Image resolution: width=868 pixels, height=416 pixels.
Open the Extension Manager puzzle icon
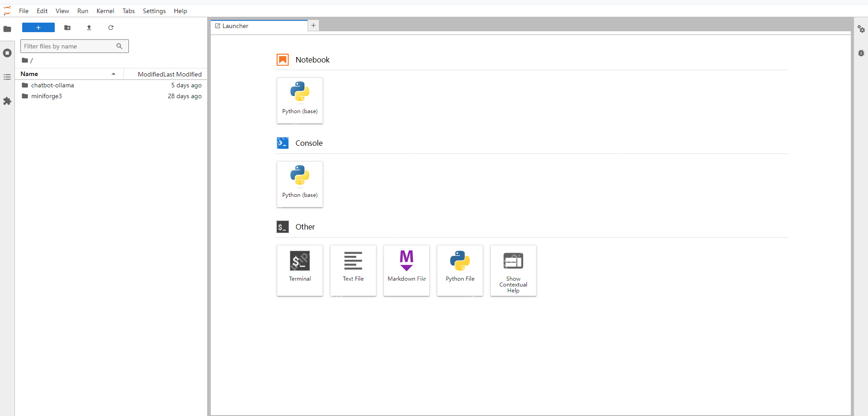(x=7, y=101)
